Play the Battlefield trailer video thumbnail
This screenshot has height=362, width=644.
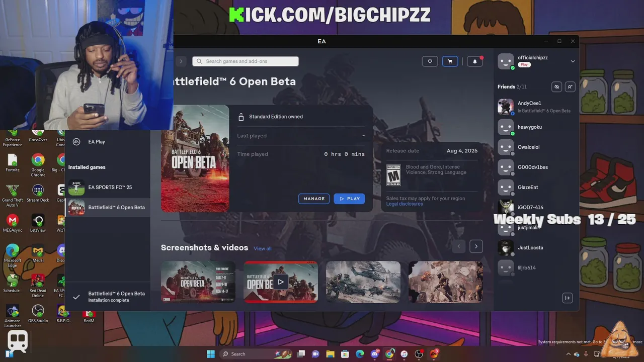(x=281, y=282)
